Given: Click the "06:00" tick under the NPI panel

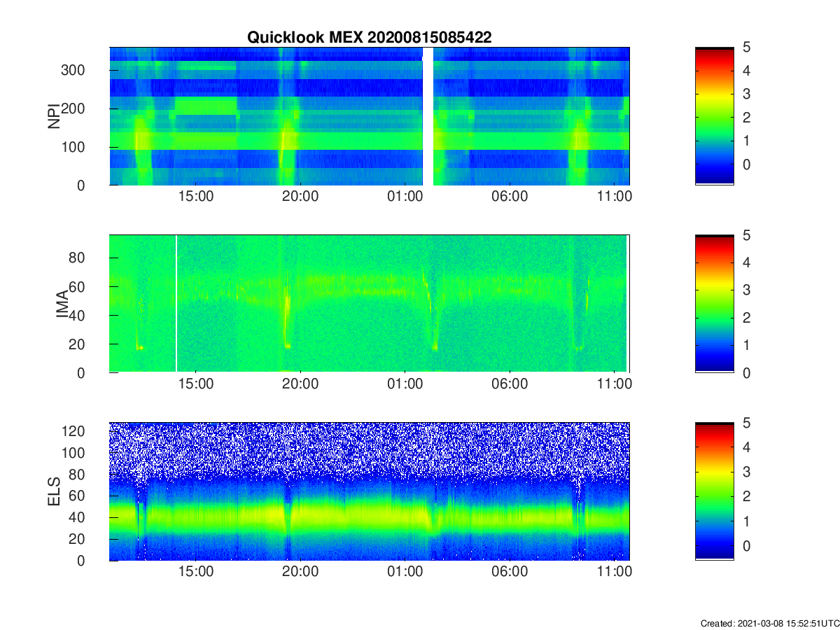Looking at the screenshot, I should pyautogui.click(x=510, y=197).
